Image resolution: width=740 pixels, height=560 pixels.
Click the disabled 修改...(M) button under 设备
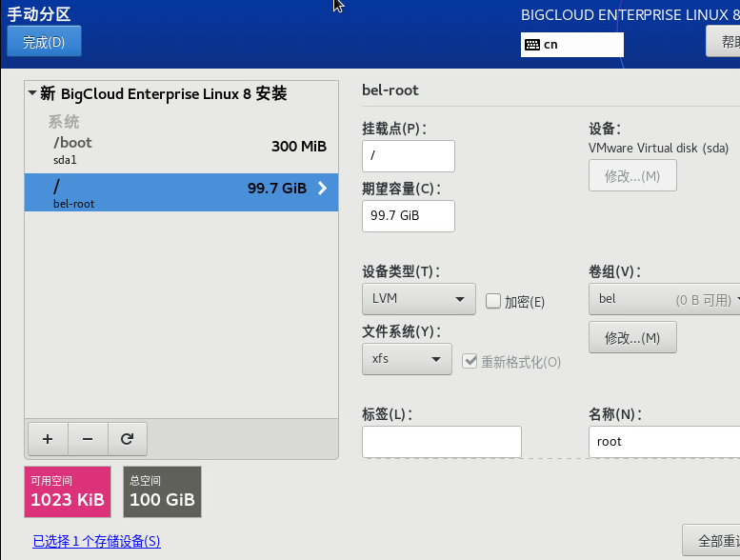pyautogui.click(x=632, y=175)
